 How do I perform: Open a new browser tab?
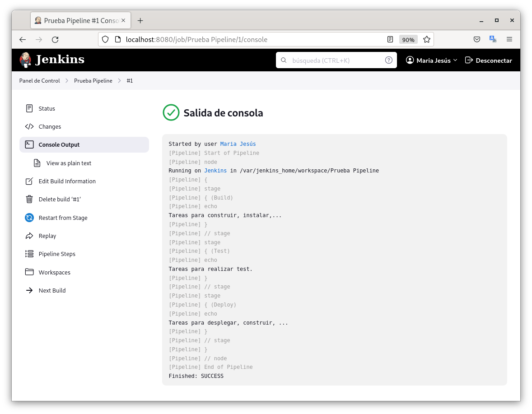[x=140, y=21]
